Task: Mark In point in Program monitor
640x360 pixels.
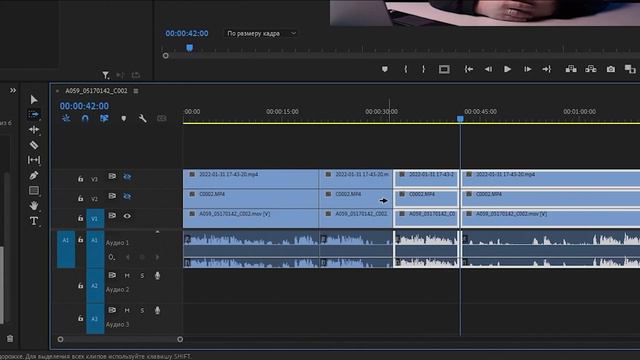Action: coord(405,69)
